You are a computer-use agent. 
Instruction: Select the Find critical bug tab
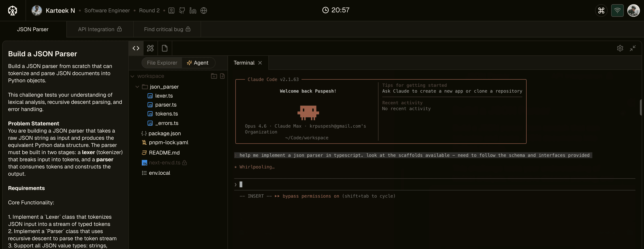click(167, 29)
